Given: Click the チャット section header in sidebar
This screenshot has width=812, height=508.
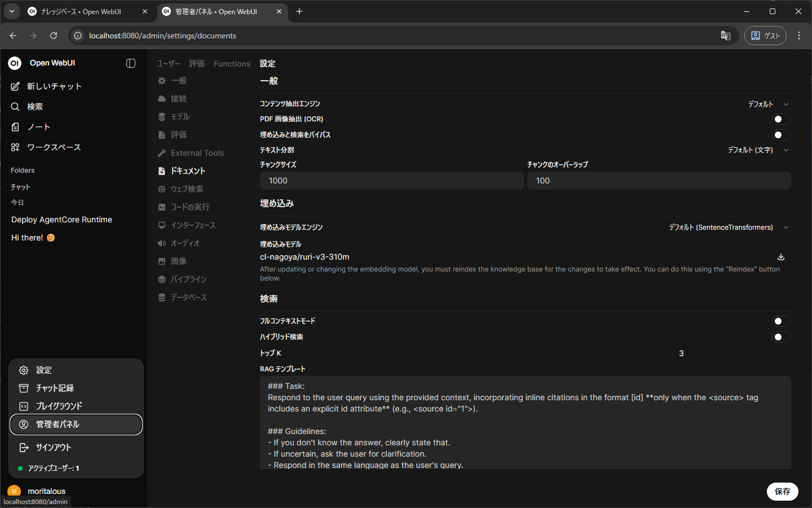Looking at the screenshot, I should coord(20,187).
